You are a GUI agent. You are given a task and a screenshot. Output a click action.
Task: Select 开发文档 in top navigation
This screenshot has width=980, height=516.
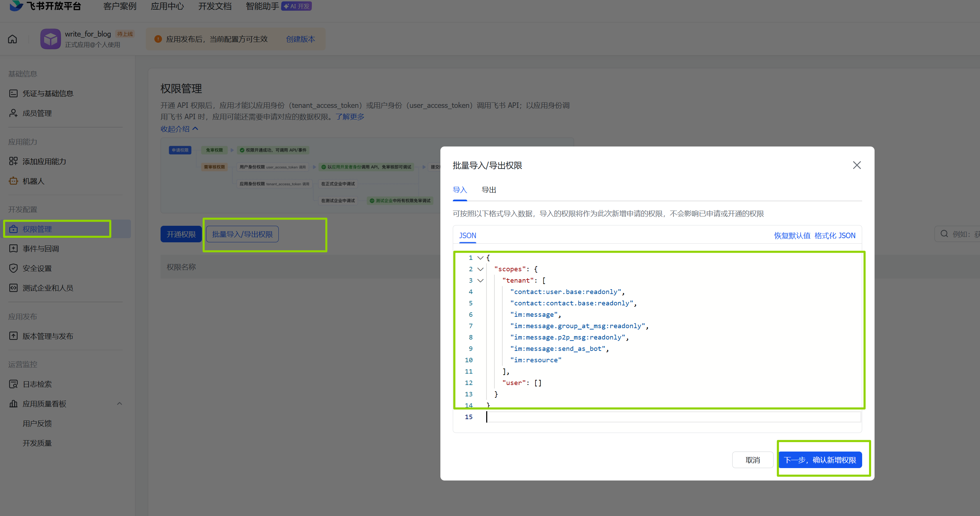point(215,7)
